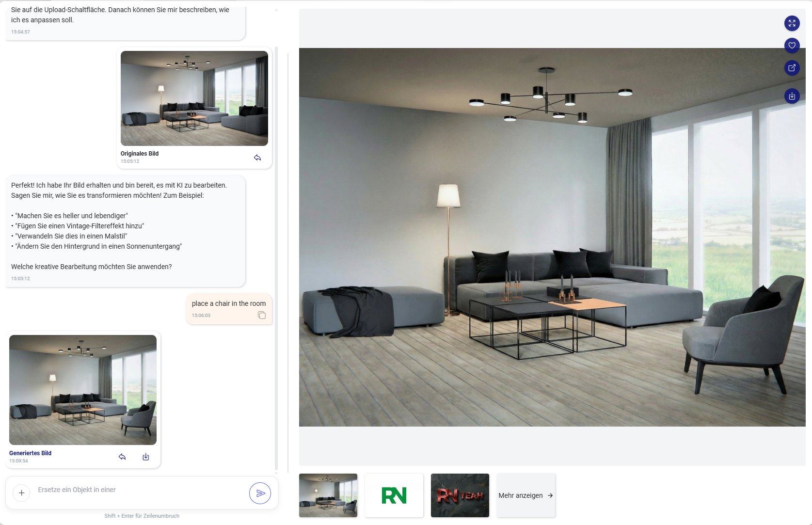The height and width of the screenshot is (525, 812).
Task: Favorite the image with the heart icon
Action: tap(792, 46)
